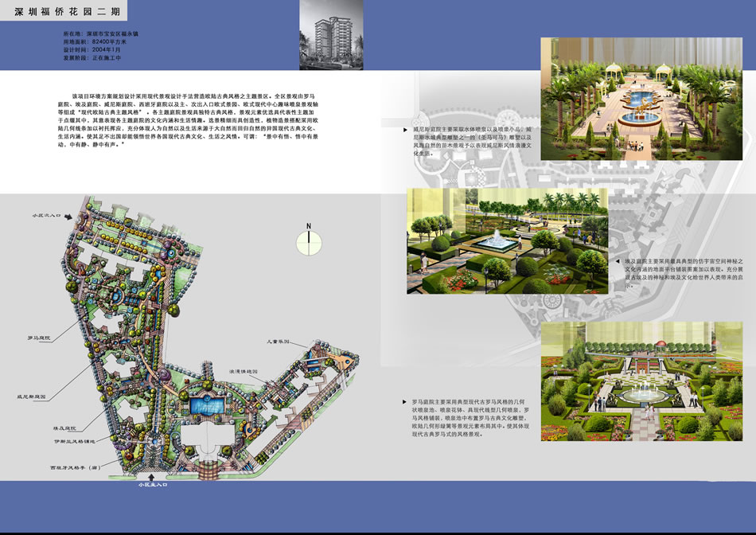Open the Venice courtyard rendering with golden horse fountain
The height and width of the screenshot is (535, 756).
pyautogui.click(x=641, y=99)
